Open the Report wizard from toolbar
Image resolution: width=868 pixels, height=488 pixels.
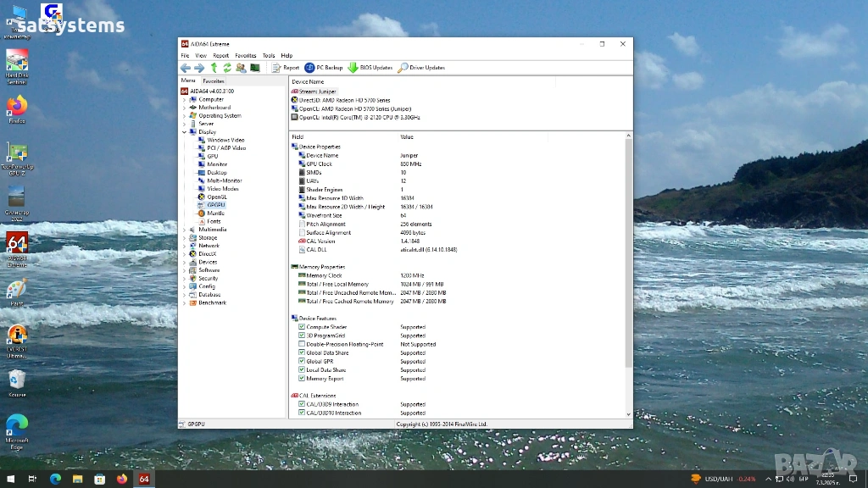pos(286,68)
